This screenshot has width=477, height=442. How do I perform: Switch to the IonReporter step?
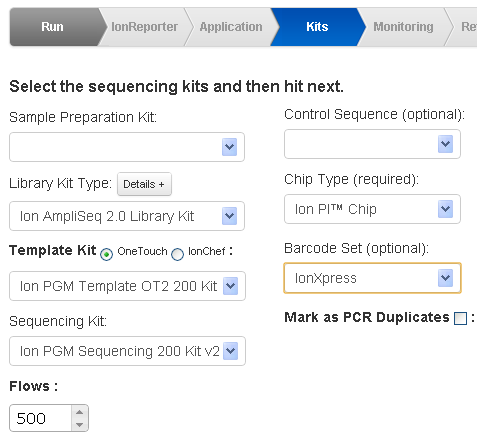(144, 27)
